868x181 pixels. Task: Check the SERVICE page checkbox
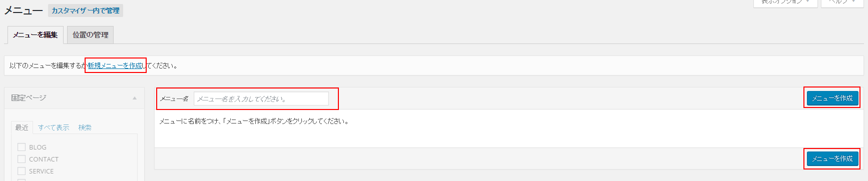pos(22,171)
